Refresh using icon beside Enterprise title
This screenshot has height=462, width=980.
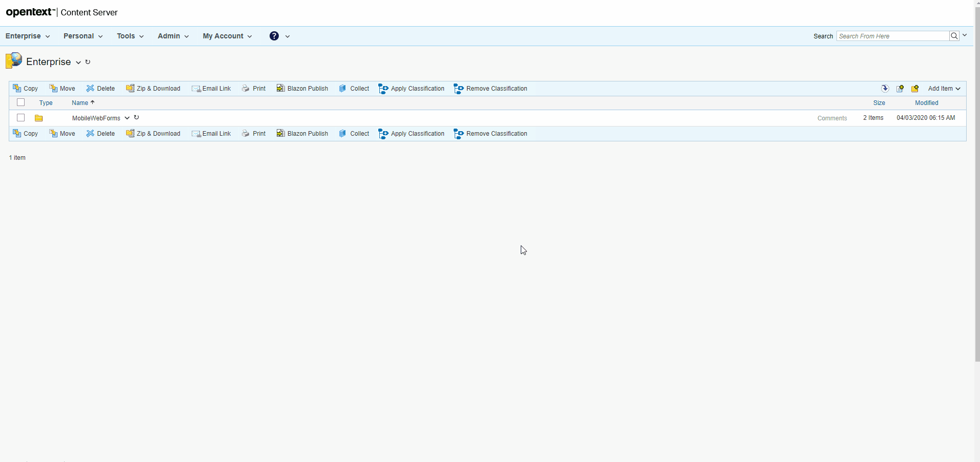pyautogui.click(x=88, y=62)
